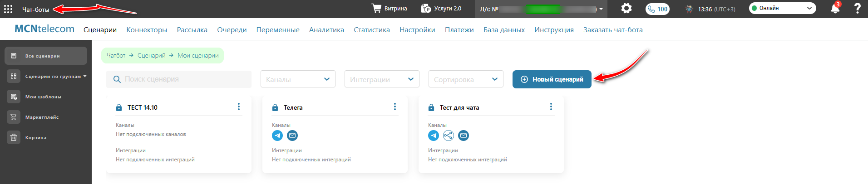Expand Сценарии по группам arrow
This screenshot has height=184, width=868.
(x=85, y=76)
